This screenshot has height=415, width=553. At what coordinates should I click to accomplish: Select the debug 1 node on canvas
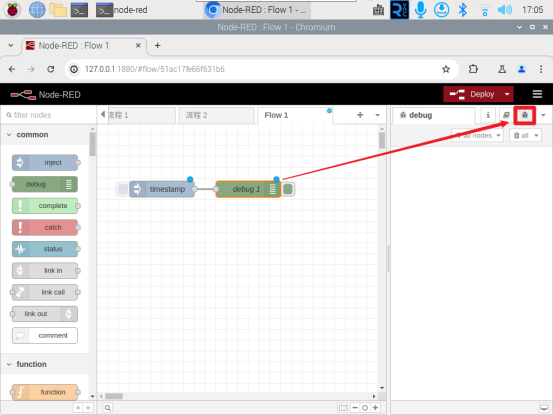[x=248, y=189]
